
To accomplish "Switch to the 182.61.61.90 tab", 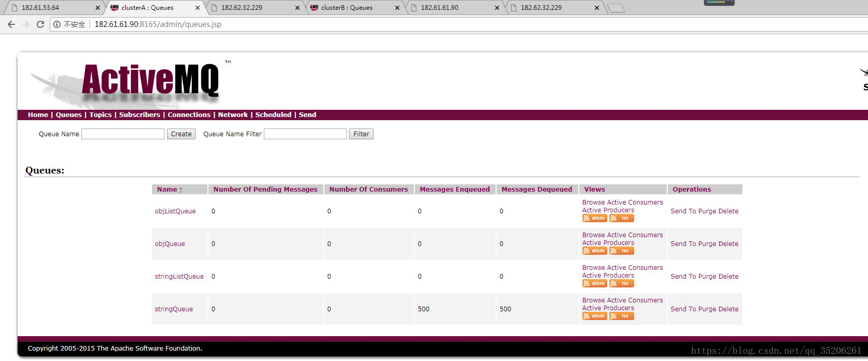I will click(x=454, y=8).
